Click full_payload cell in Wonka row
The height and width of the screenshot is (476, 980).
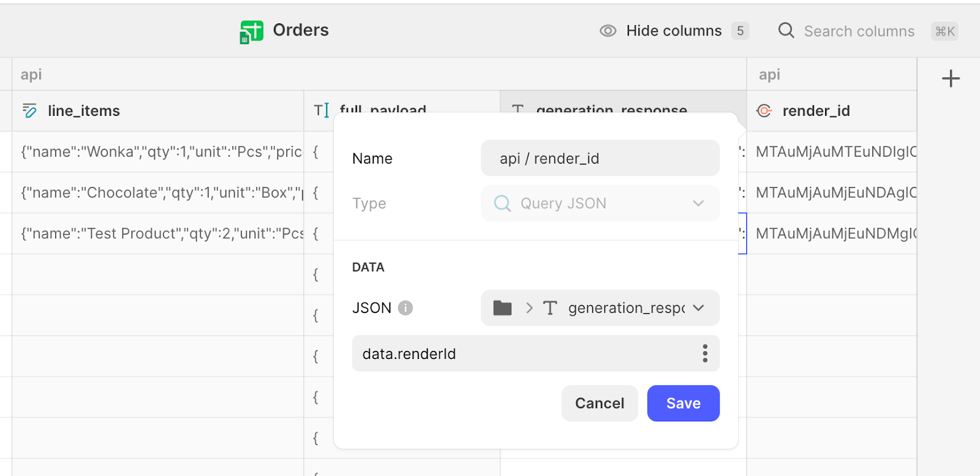(318, 151)
